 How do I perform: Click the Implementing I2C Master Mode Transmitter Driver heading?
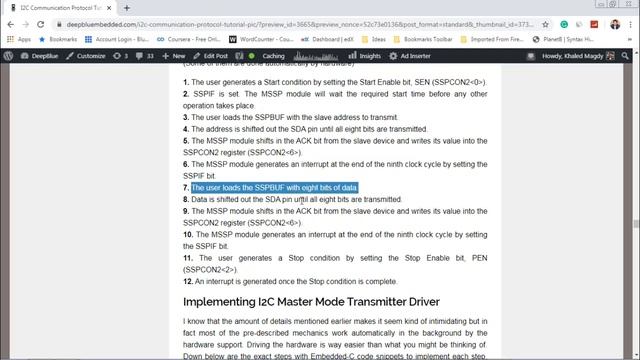(x=311, y=302)
